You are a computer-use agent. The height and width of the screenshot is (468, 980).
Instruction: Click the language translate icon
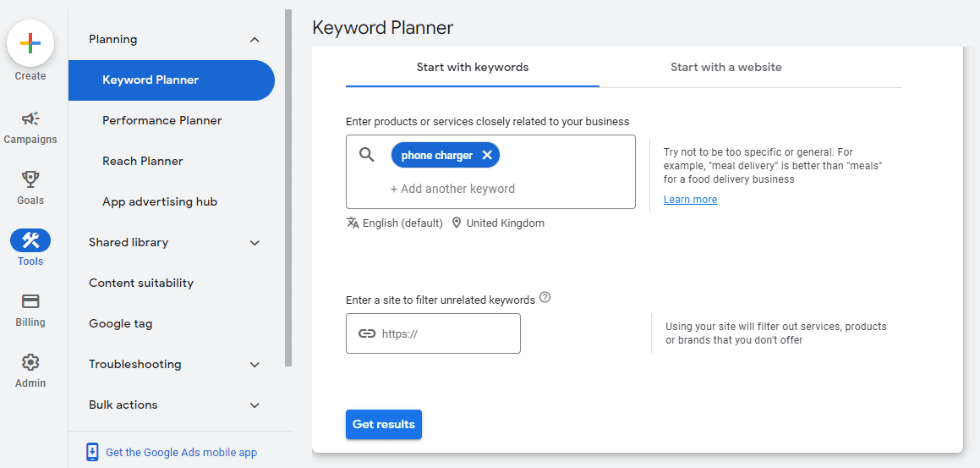point(353,223)
